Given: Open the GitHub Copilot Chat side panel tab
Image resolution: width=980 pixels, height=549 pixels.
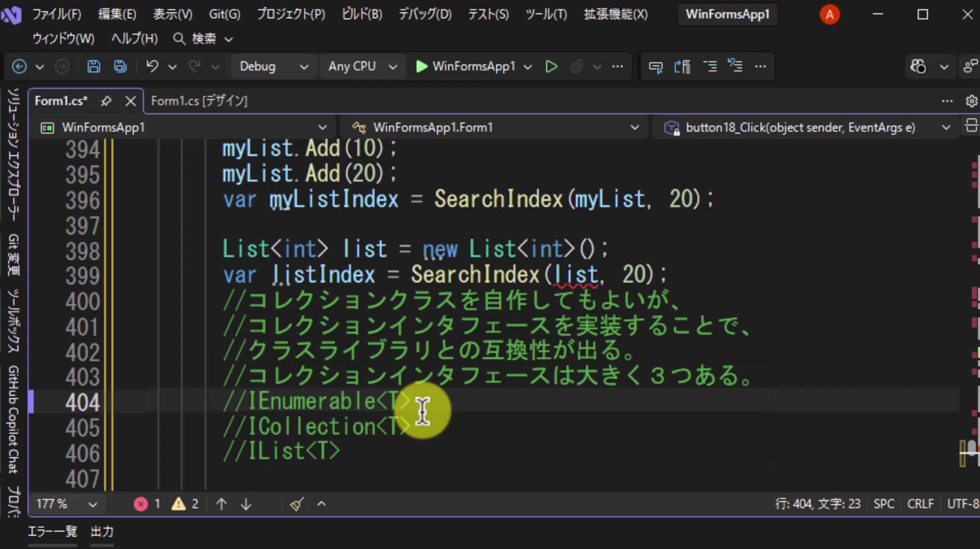Looking at the screenshot, I should pyautogui.click(x=13, y=419).
